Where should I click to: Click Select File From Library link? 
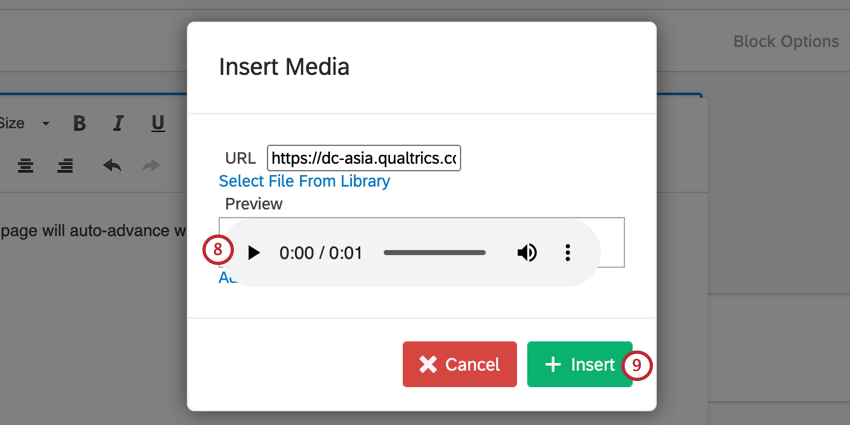tap(304, 181)
